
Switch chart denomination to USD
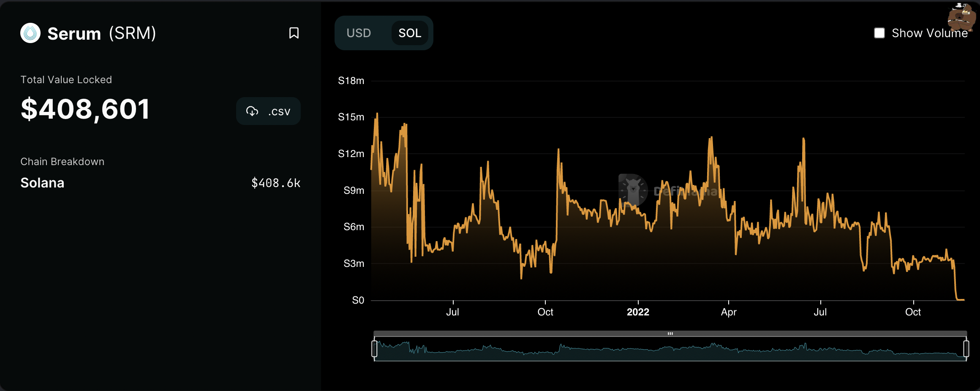tap(359, 33)
